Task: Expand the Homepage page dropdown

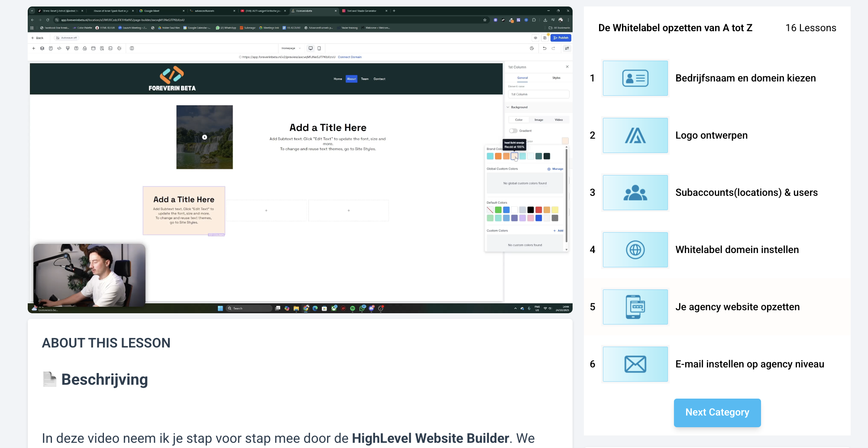Action: click(291, 48)
